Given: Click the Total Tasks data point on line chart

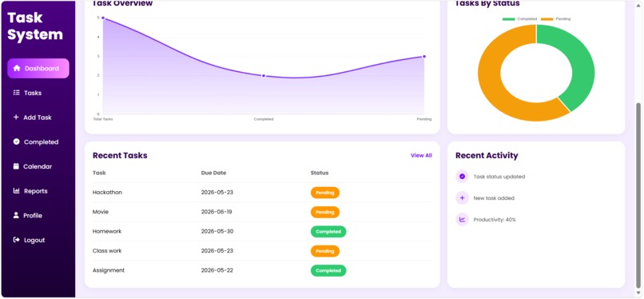Looking at the screenshot, I should [x=103, y=18].
